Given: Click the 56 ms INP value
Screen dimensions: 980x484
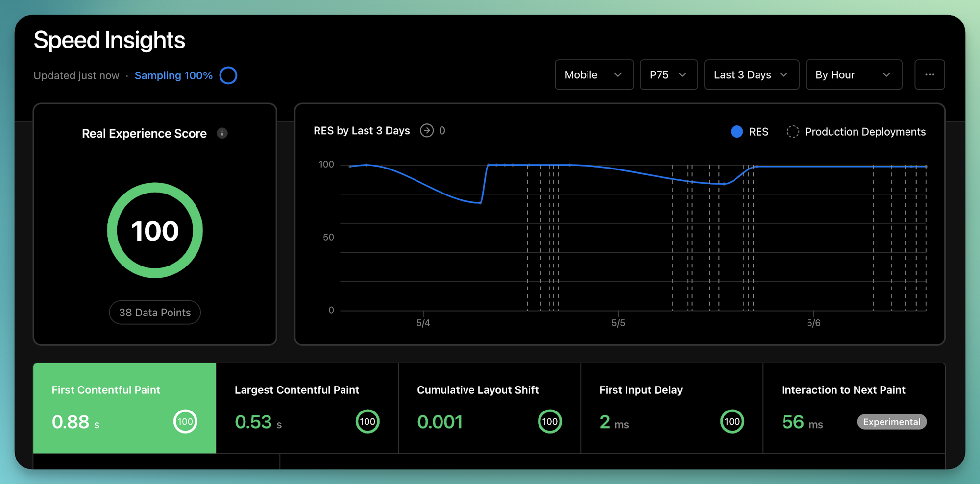Looking at the screenshot, I should click(x=802, y=422).
